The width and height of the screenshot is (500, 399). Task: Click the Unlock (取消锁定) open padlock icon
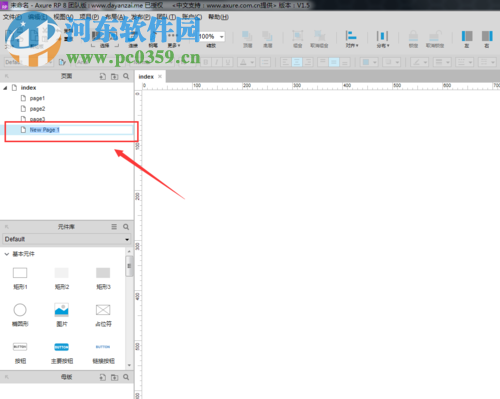tap(435, 36)
